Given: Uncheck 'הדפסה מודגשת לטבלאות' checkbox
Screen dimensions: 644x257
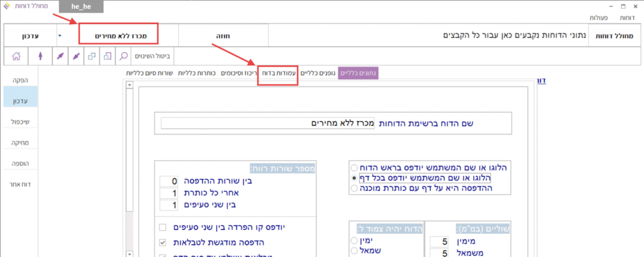Looking at the screenshot, I should (x=163, y=242).
